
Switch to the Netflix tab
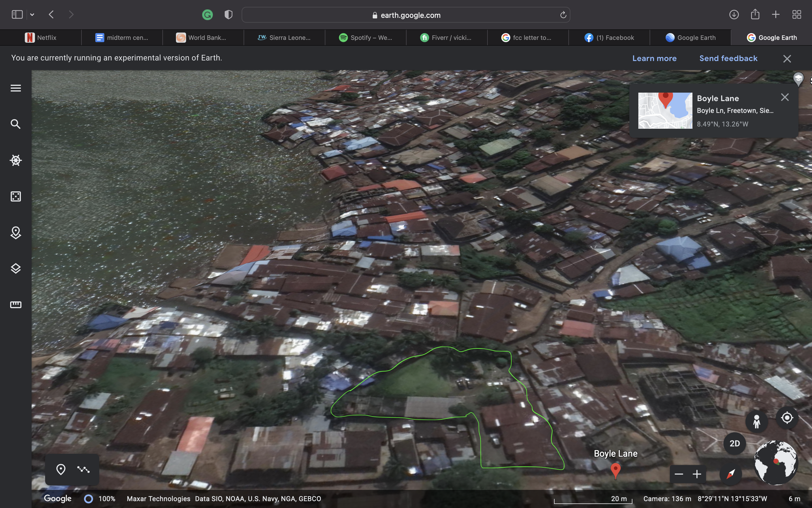[x=41, y=38]
